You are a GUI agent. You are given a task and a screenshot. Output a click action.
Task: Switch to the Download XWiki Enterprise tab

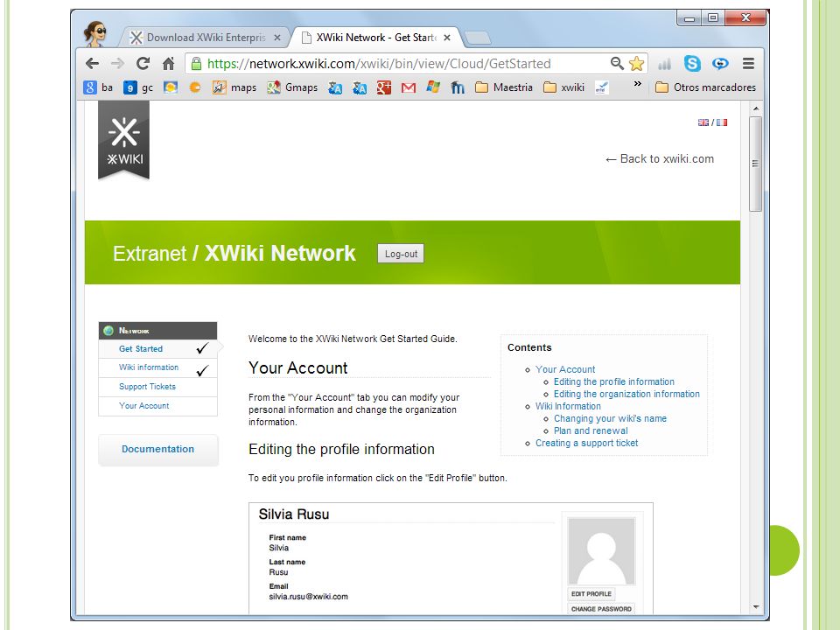(205, 38)
